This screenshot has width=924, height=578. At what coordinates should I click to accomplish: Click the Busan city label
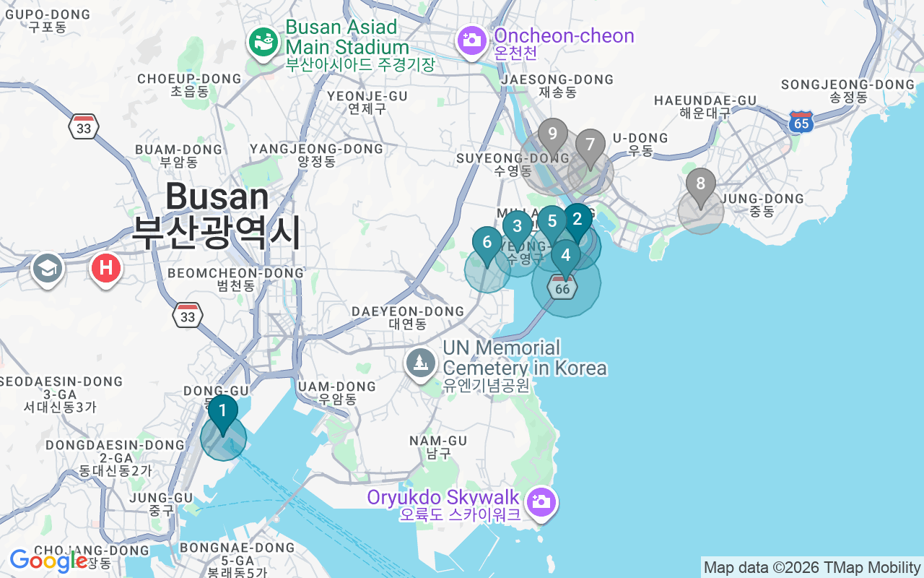[x=217, y=215]
